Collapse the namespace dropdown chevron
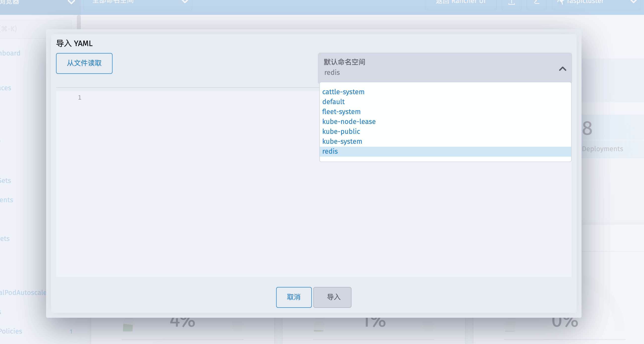 pos(562,69)
